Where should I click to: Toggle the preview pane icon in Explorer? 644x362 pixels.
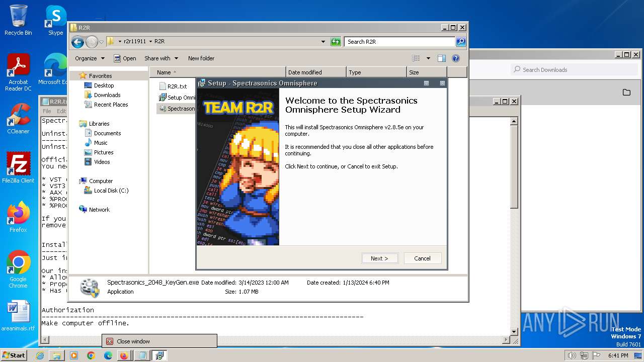tap(441, 58)
